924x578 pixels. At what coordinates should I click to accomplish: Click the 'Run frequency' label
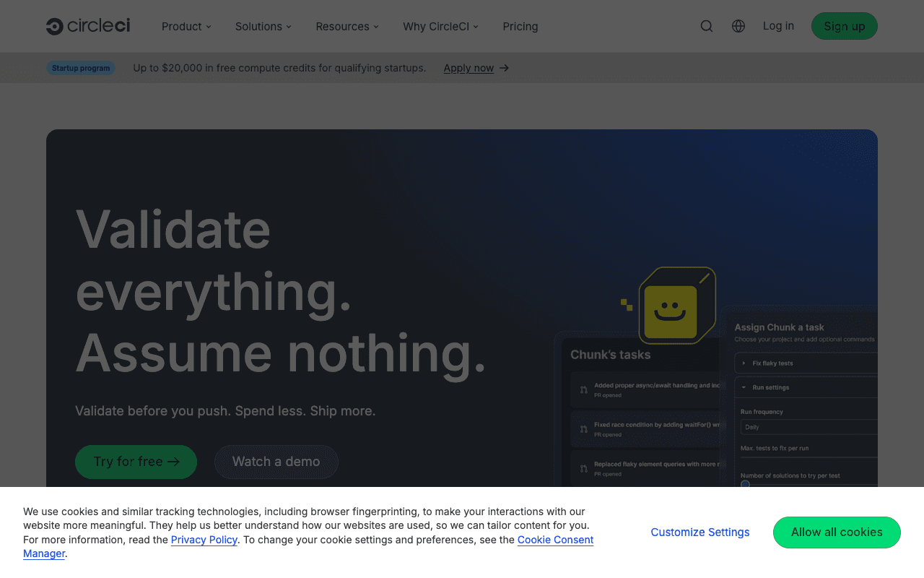(762, 412)
